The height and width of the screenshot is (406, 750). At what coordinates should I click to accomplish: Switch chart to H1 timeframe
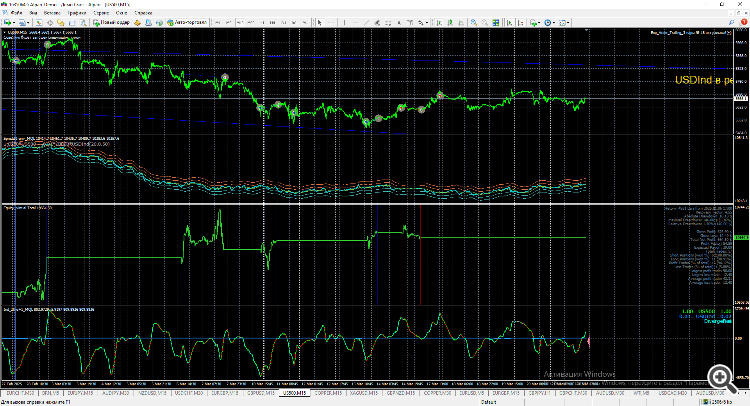coord(261,22)
